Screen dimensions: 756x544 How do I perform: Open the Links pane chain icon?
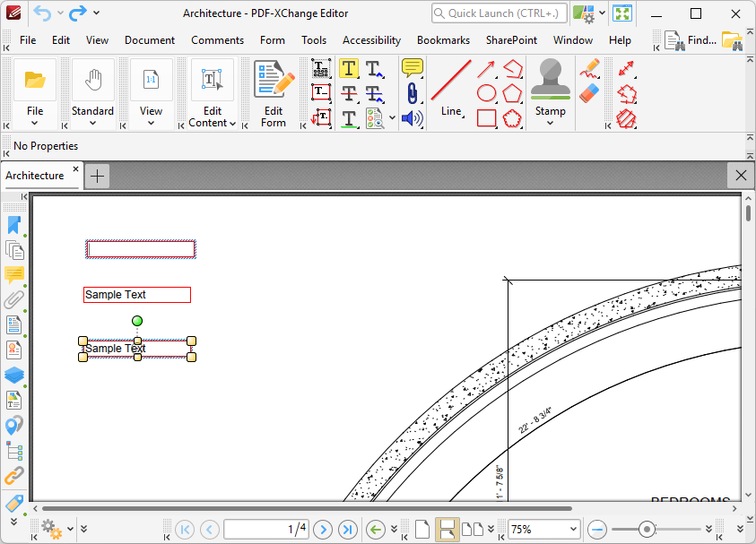[14, 476]
